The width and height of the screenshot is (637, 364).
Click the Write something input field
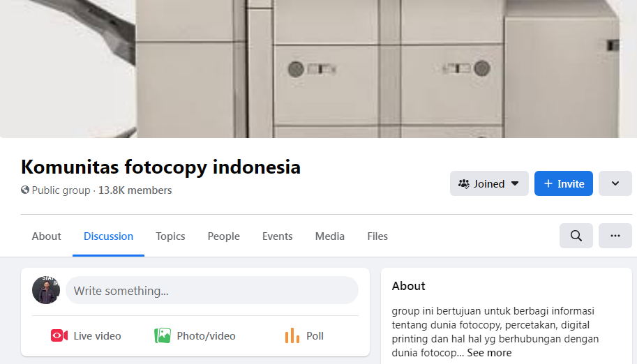(211, 290)
